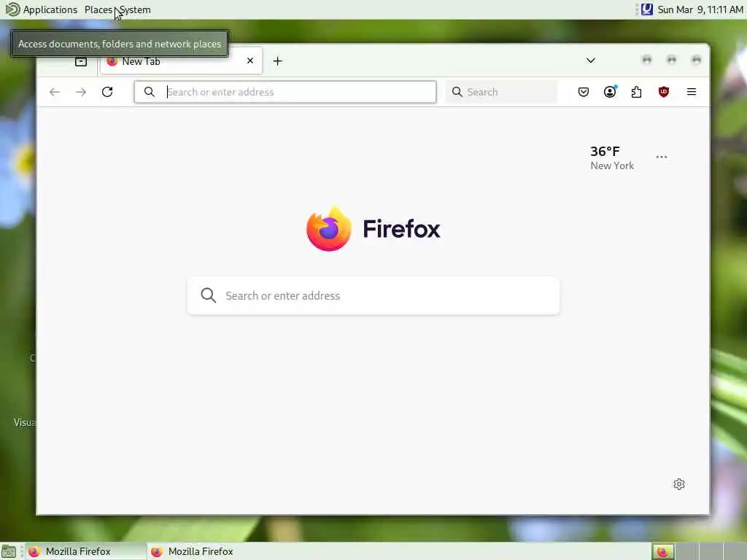Image resolution: width=747 pixels, height=560 pixels.
Task: Select the New Tab tab
Action: coord(181,61)
